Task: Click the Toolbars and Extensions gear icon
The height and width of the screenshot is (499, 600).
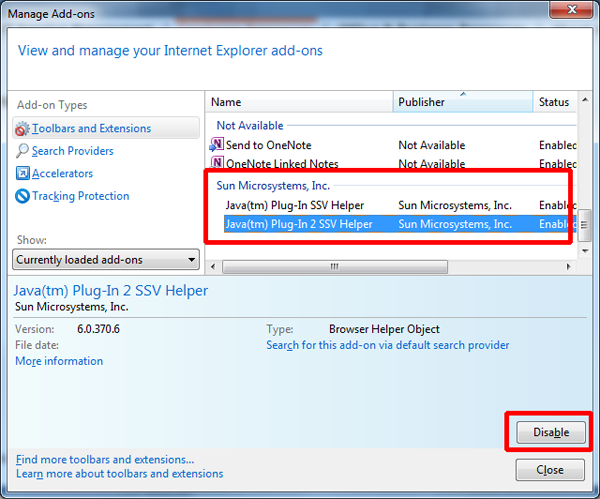Action: tap(22, 129)
